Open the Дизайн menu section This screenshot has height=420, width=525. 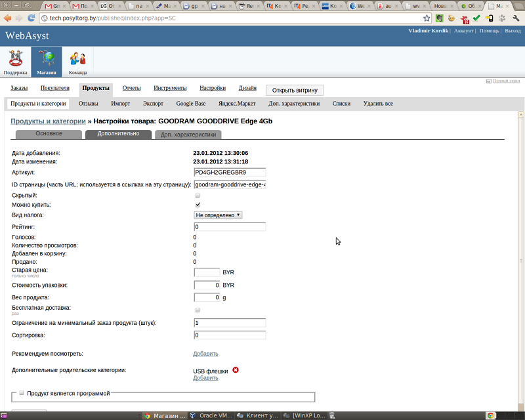(x=247, y=88)
